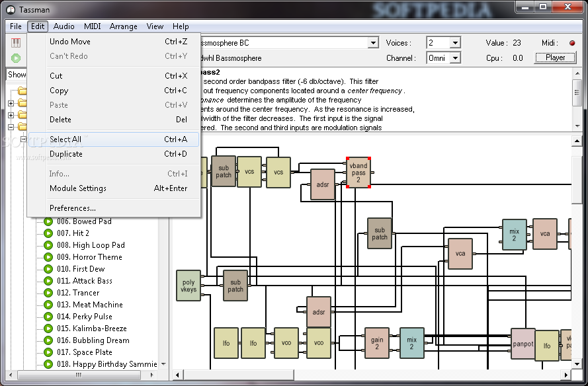
Task: Open the MIDI menu
Action: (92, 26)
